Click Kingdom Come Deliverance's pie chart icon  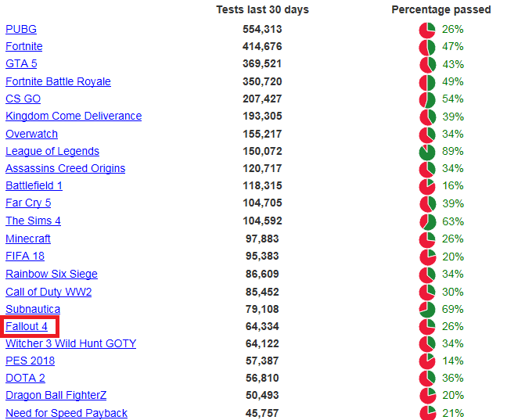427,117
